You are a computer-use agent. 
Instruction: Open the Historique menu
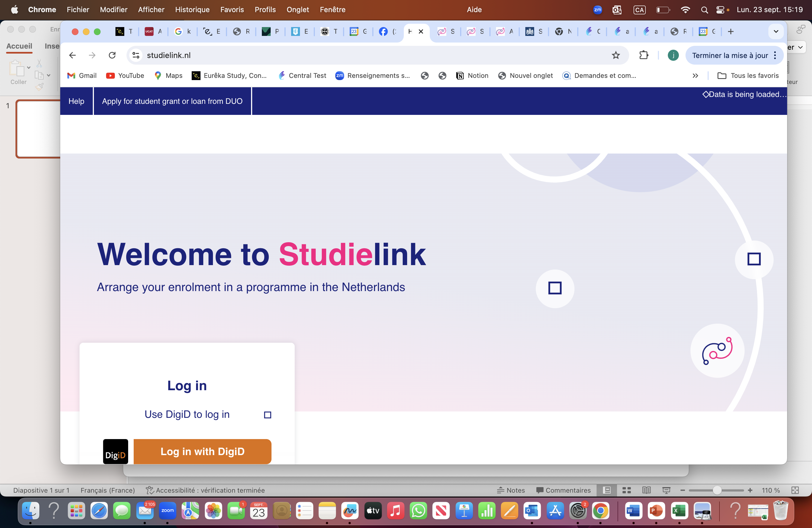coord(192,10)
